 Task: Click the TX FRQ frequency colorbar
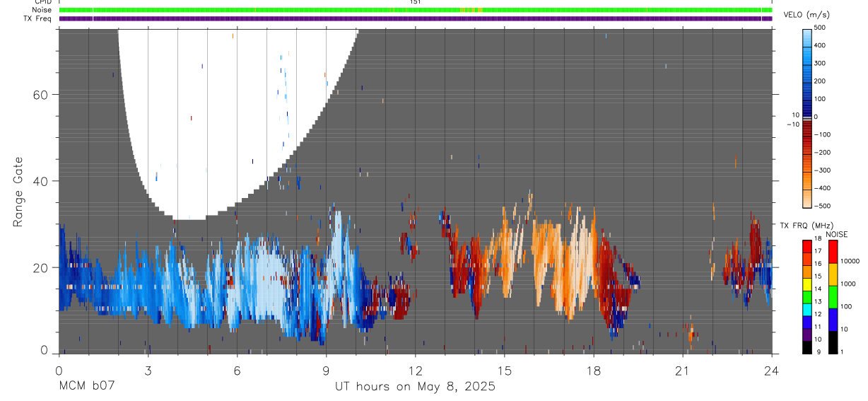pos(807,296)
